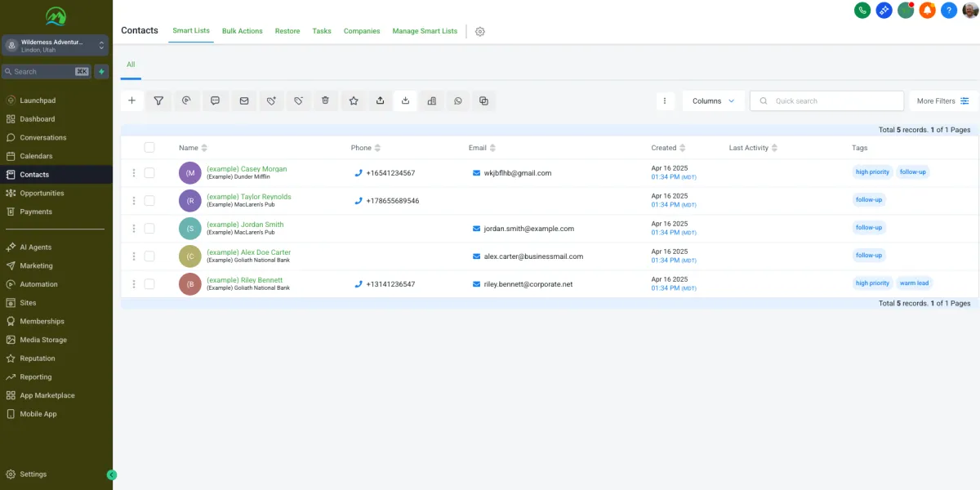The image size is (980, 490).
Task: Click the send email envelope icon
Action: tap(243, 100)
